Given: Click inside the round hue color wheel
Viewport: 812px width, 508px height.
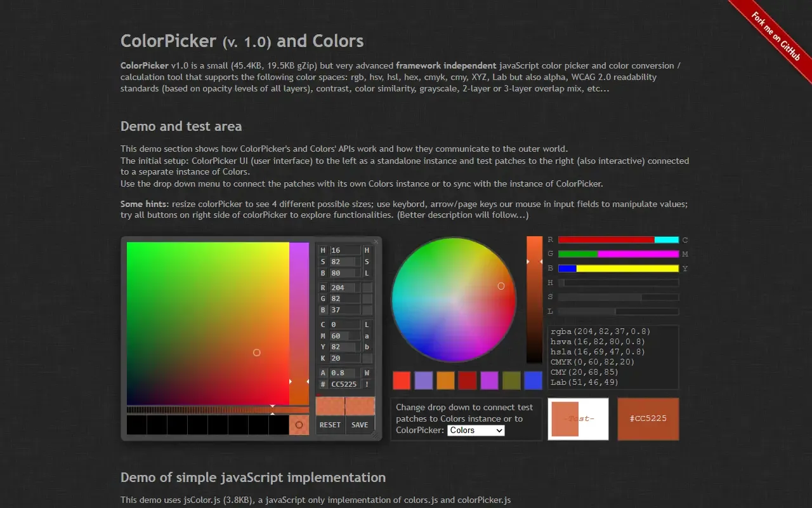Looking at the screenshot, I should coord(454,300).
